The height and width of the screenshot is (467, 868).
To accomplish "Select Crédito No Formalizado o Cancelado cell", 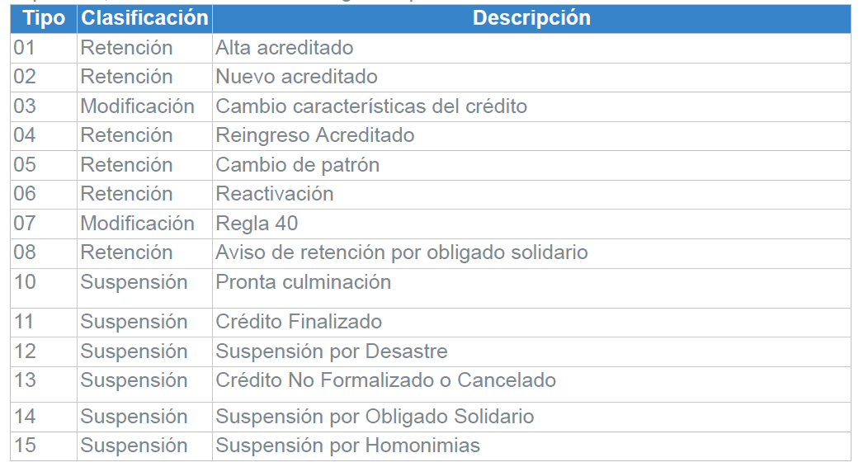I will point(531,384).
